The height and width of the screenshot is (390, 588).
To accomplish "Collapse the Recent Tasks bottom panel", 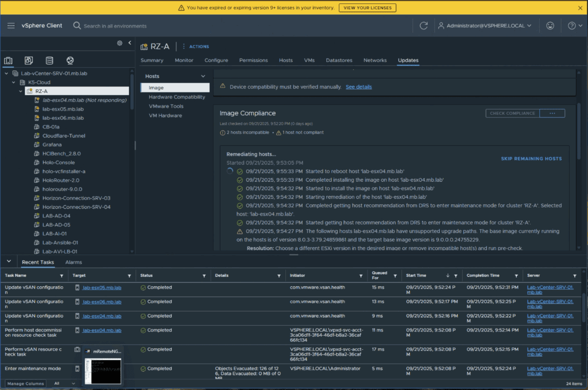I will pos(9,262).
